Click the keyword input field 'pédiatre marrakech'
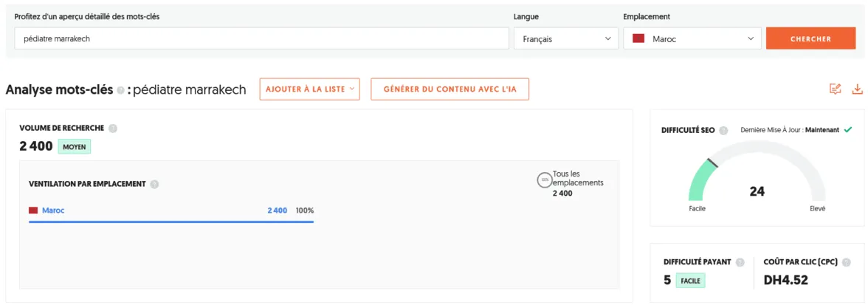This screenshot has width=868, height=305. [x=261, y=38]
